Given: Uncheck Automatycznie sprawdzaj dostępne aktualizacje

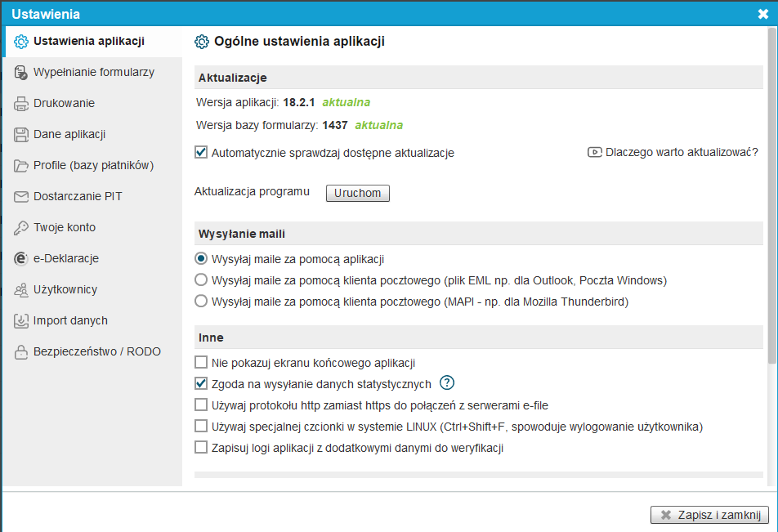Looking at the screenshot, I should click(x=201, y=153).
